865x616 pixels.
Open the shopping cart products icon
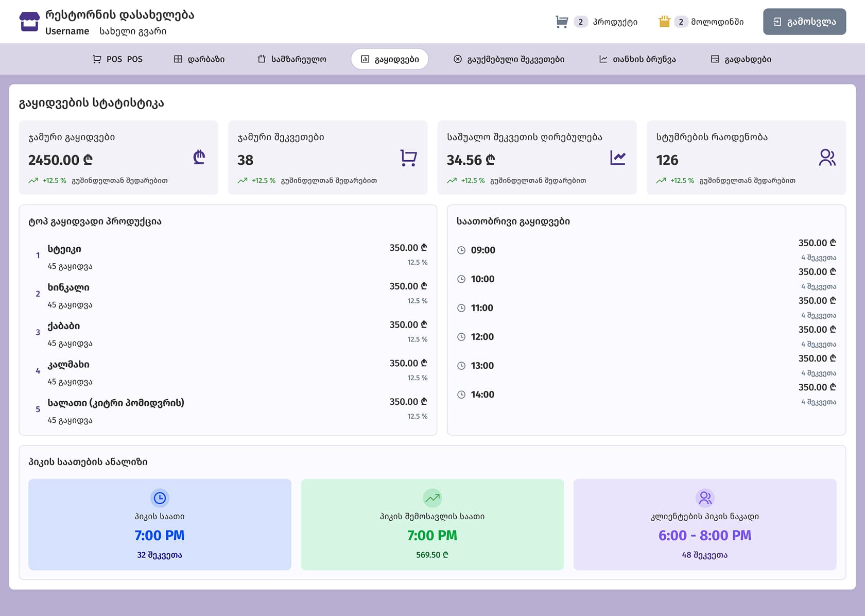point(562,22)
